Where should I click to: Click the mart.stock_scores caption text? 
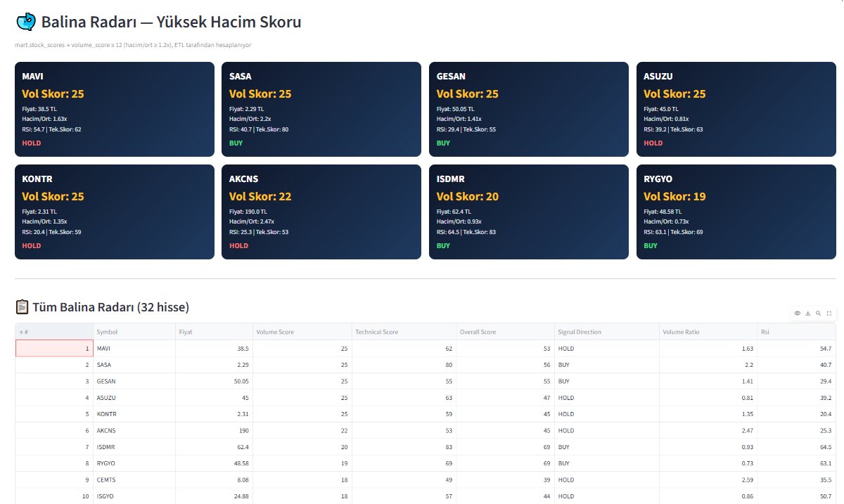click(x=133, y=45)
